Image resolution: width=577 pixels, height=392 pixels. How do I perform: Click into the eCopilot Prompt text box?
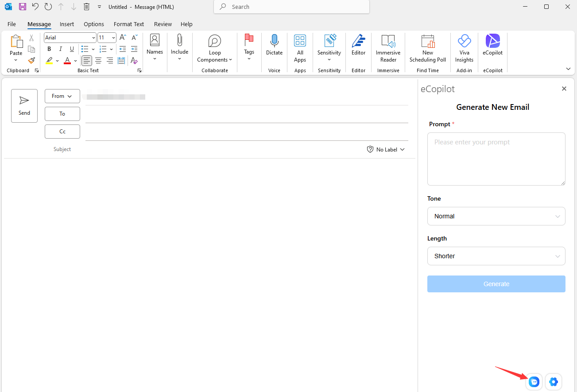[x=496, y=159]
